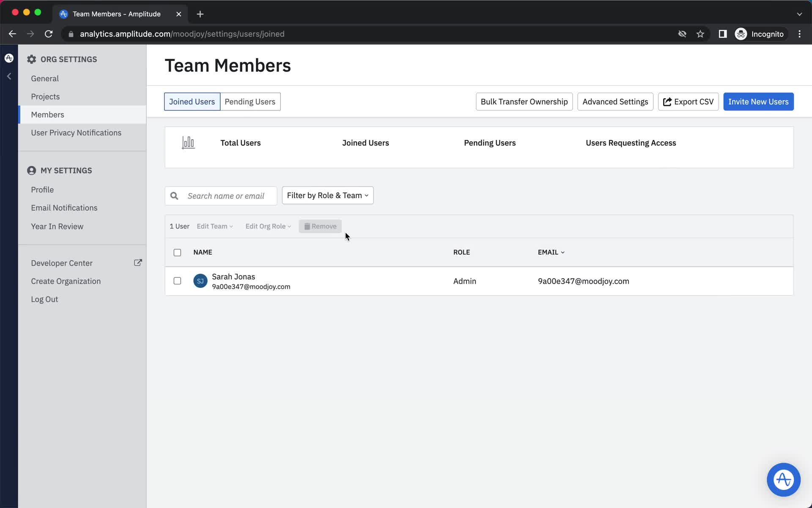Click Pending Users stat label
Screen dimensions: 812x508
(490, 143)
